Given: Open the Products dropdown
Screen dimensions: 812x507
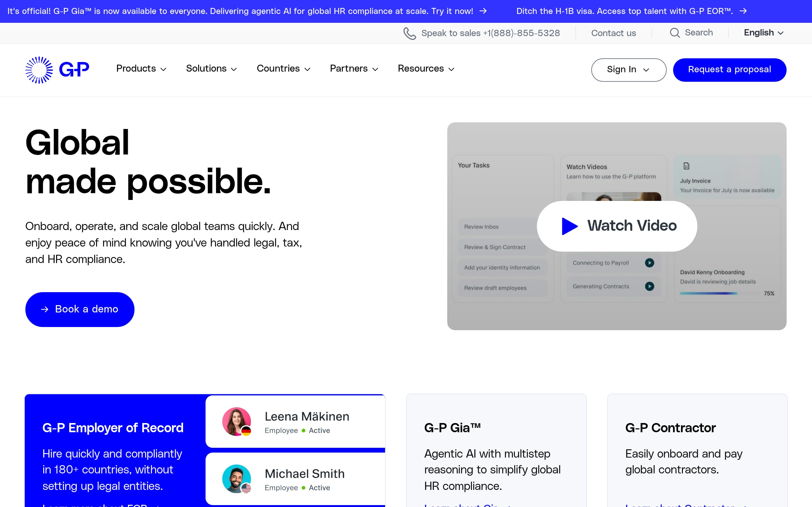Looking at the screenshot, I should click(141, 69).
